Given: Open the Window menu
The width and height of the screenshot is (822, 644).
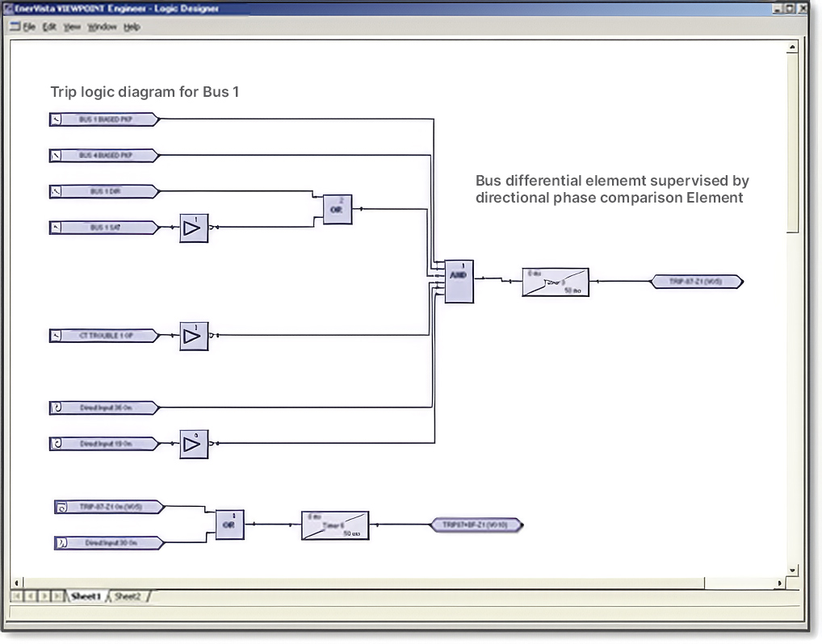Looking at the screenshot, I should click(102, 27).
